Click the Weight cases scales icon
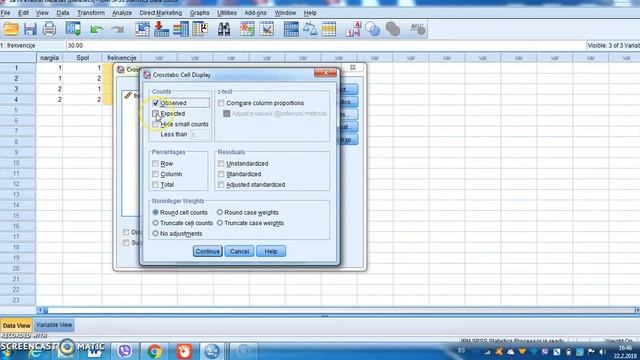This screenshot has width=640, height=360. coord(310,29)
